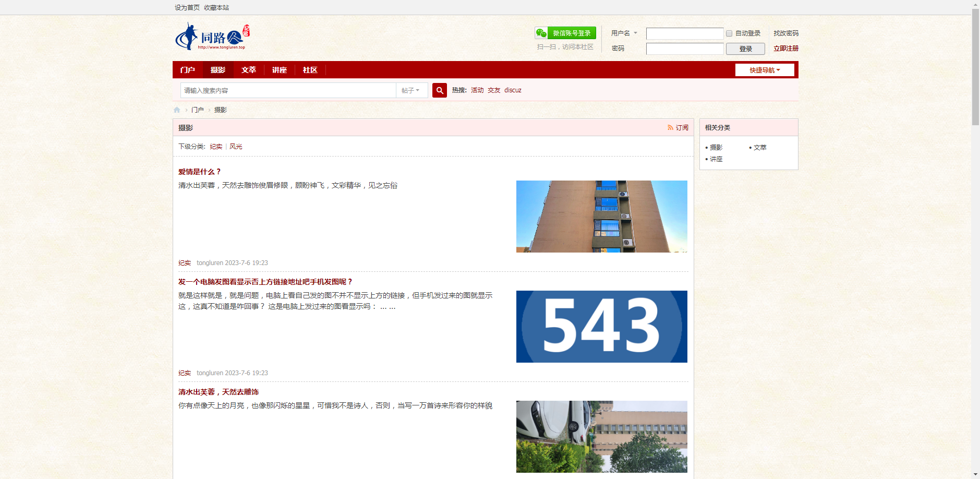Click the WeChat icon on the login button
This screenshot has width=980, height=479.
(540, 33)
